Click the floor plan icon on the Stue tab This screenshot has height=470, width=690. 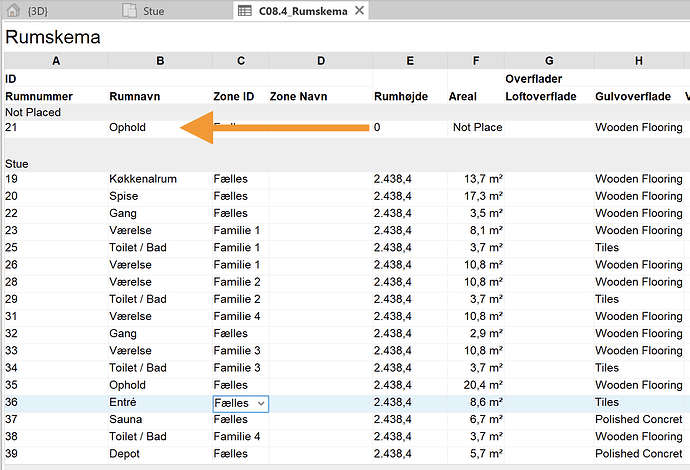[x=129, y=11]
